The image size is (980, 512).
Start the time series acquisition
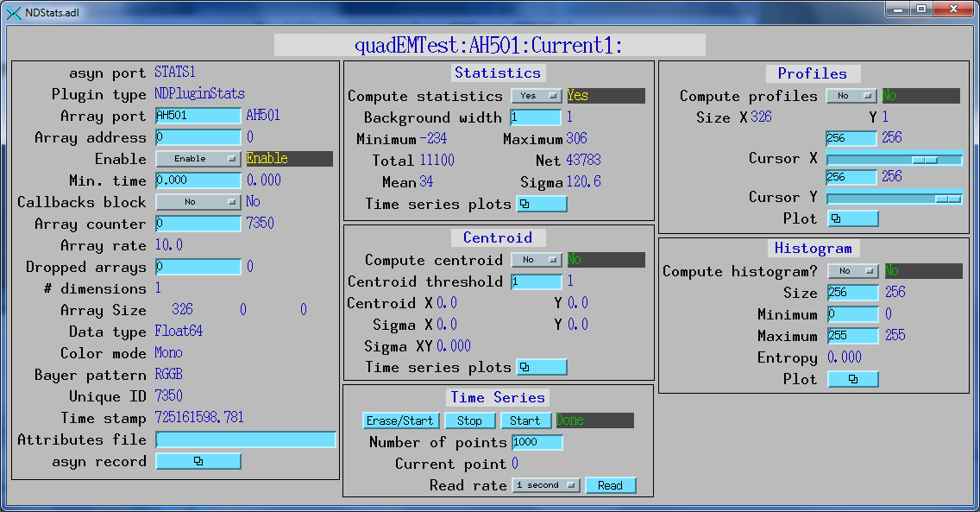(x=526, y=420)
